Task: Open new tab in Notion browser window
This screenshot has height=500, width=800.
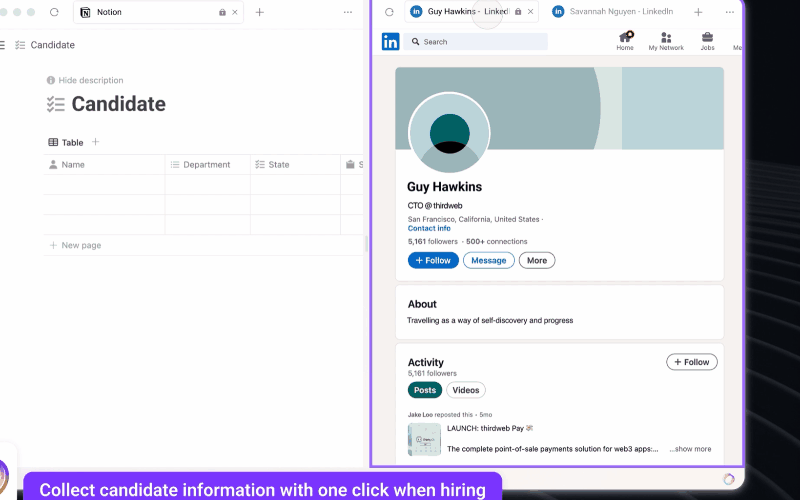Action: pyautogui.click(x=260, y=12)
